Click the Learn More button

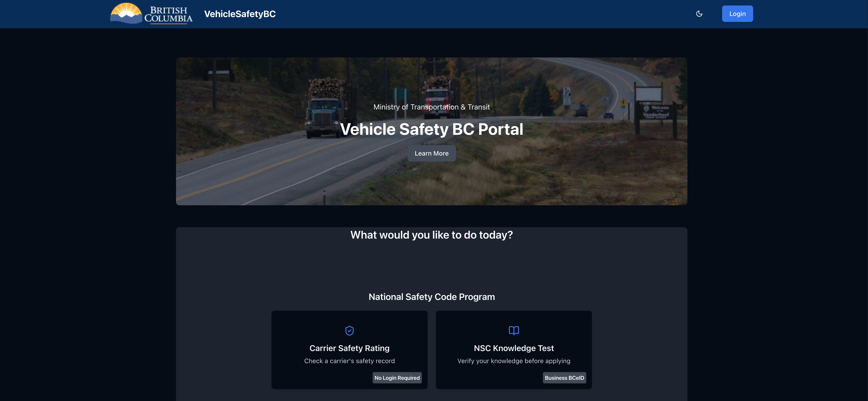(x=431, y=153)
